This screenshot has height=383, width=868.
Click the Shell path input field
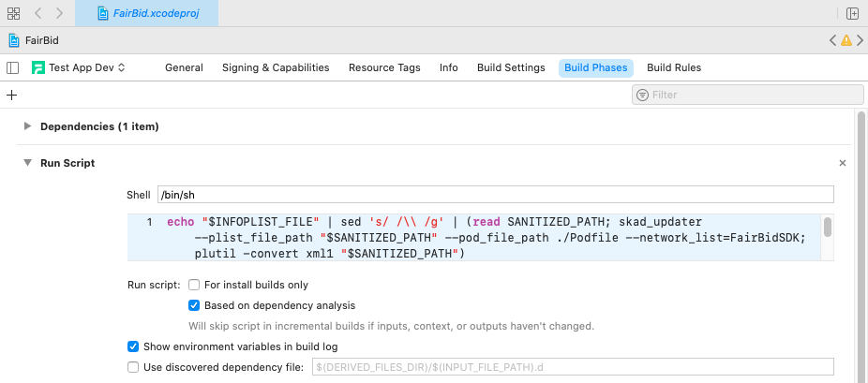[x=496, y=195]
